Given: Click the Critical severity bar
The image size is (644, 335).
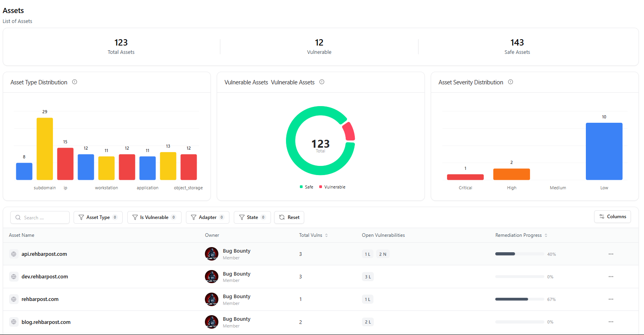Looking at the screenshot, I should coord(465,177).
